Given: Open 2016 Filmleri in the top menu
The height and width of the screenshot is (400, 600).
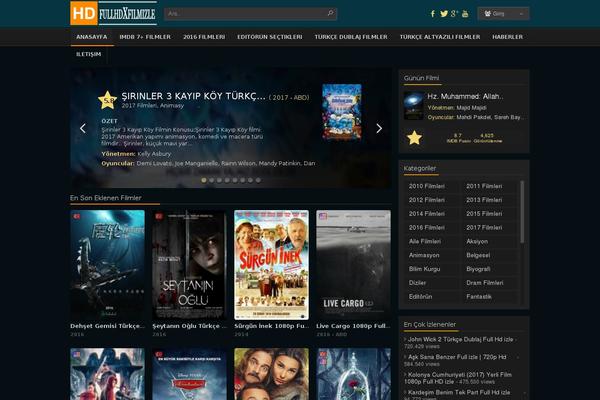Looking at the screenshot, I should tap(204, 37).
